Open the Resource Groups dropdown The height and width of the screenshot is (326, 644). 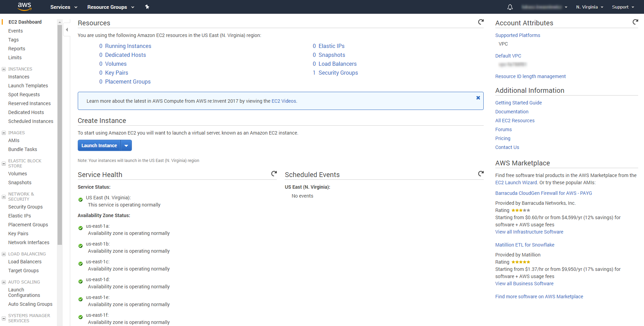[x=111, y=7]
